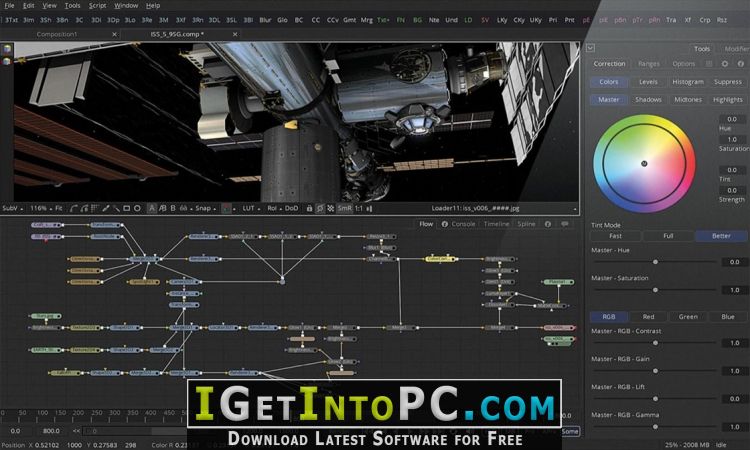Viewport: 750px width, 450px height.
Task: Click the Mrg merge tool shortcut
Action: [366, 20]
